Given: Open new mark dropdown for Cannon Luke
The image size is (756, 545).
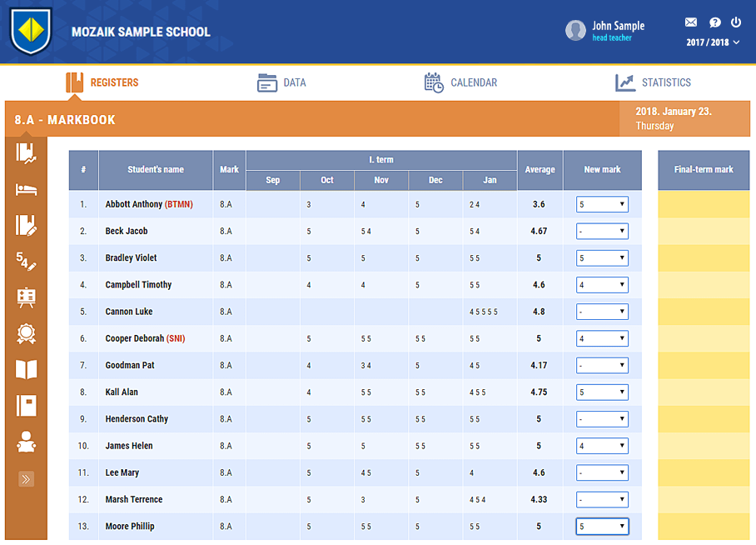Looking at the screenshot, I should 602,312.
